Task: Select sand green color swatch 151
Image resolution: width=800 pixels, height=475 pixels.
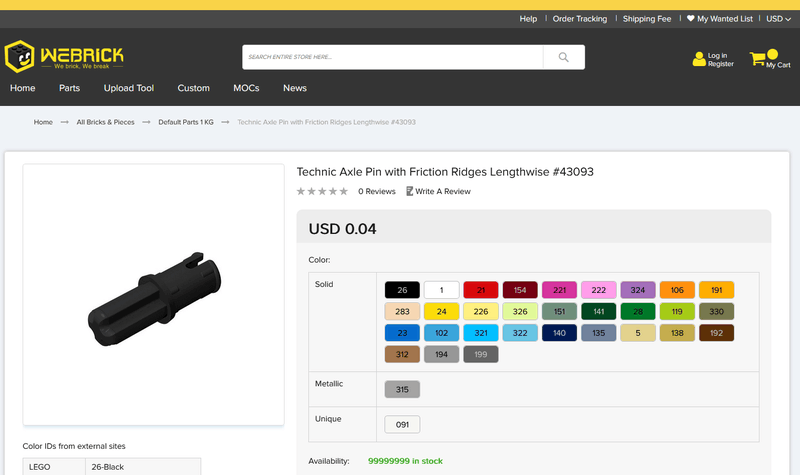Action: point(559,311)
